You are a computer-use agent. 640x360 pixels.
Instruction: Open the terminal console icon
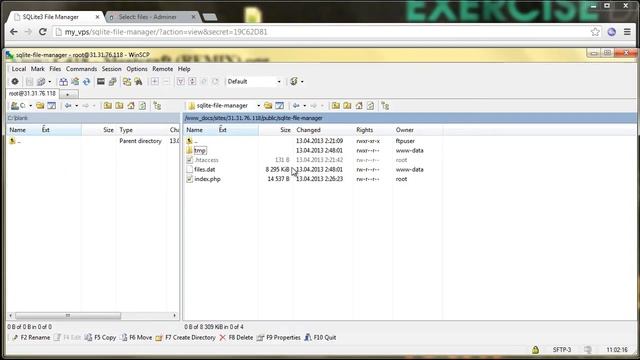pos(101,82)
